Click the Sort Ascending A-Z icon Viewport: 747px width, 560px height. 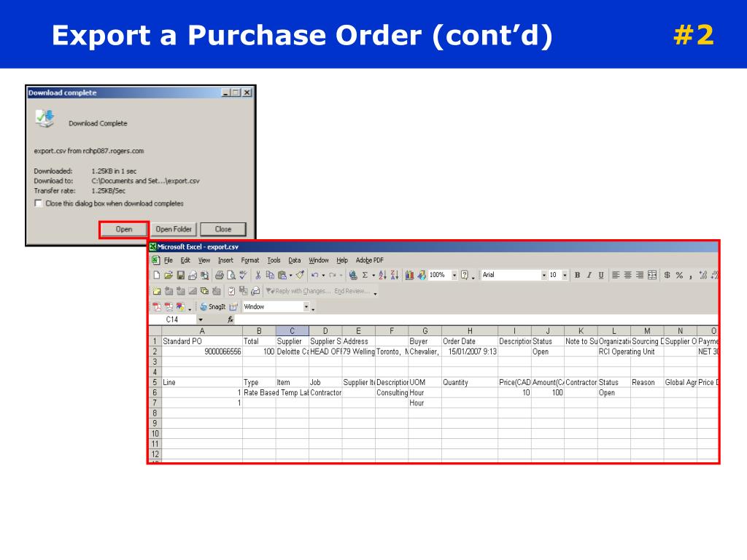[x=382, y=275]
